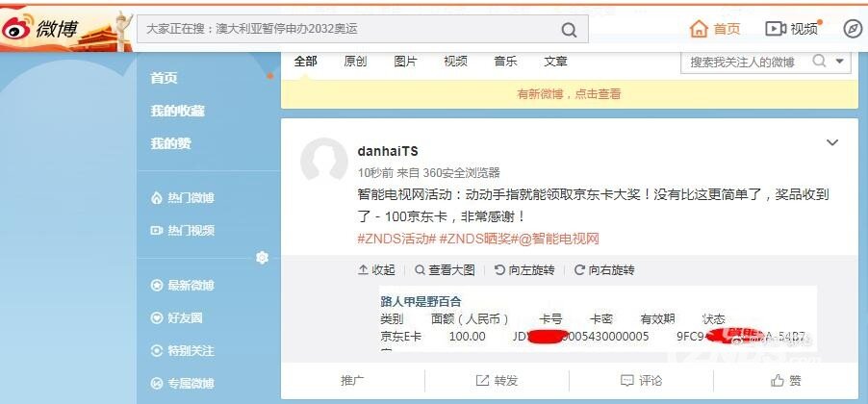Click the 评论 comment button
The width and height of the screenshot is (868, 404).
pos(641,381)
